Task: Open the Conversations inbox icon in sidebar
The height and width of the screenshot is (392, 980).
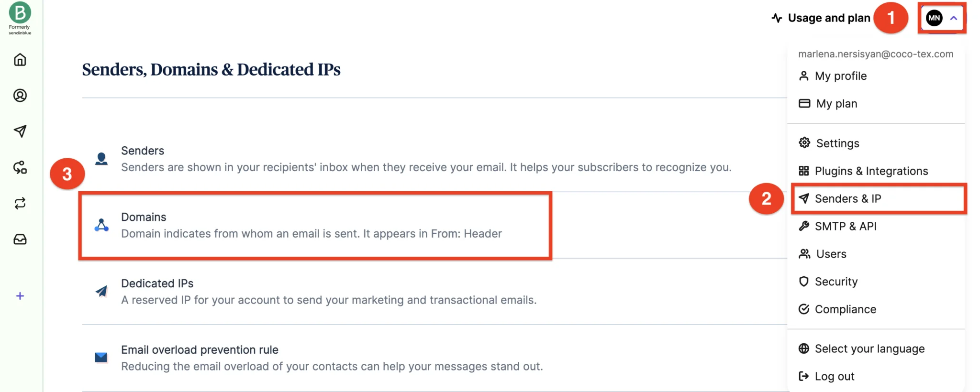Action: click(20, 240)
